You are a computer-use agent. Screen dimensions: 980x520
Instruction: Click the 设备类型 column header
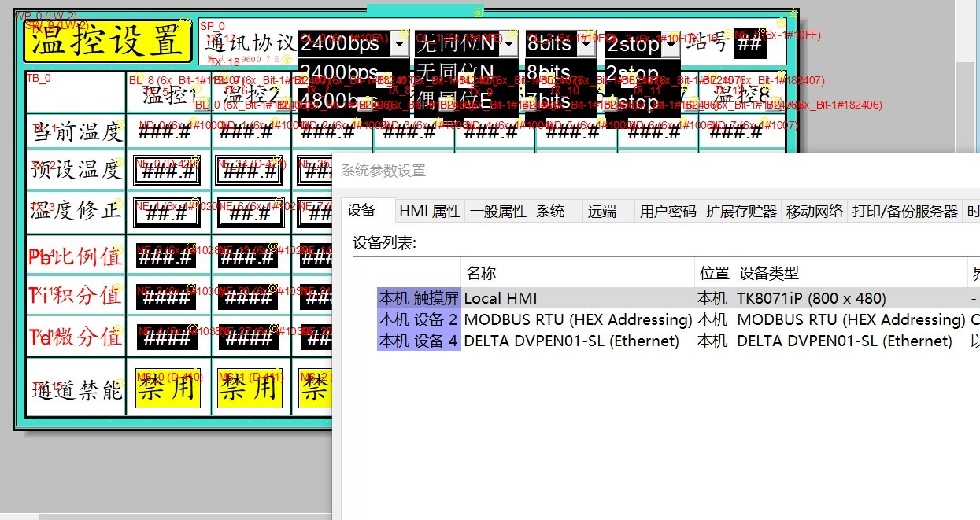pos(850,273)
